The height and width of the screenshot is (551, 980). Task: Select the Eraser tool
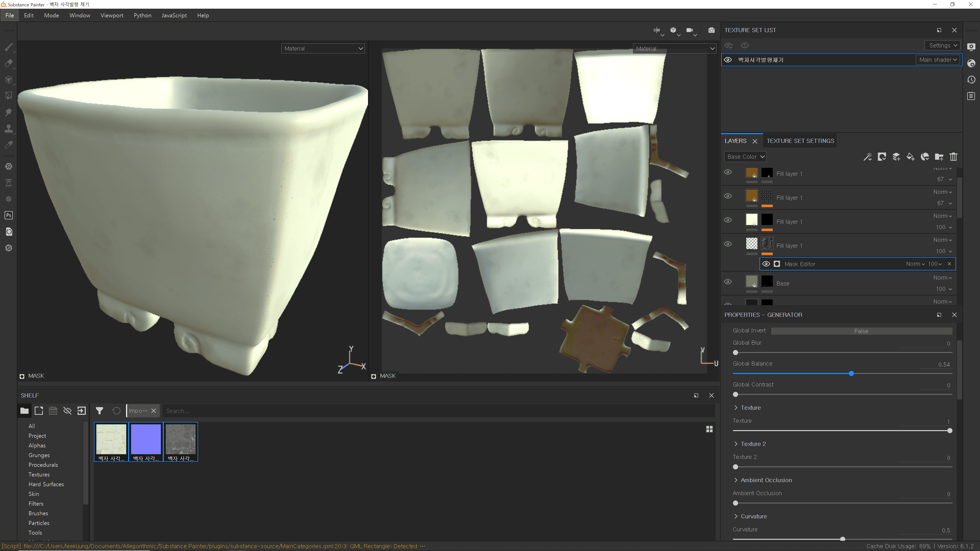[x=8, y=64]
